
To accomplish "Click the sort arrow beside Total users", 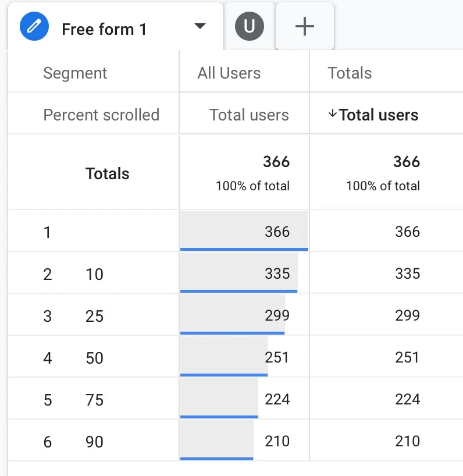I will (333, 113).
